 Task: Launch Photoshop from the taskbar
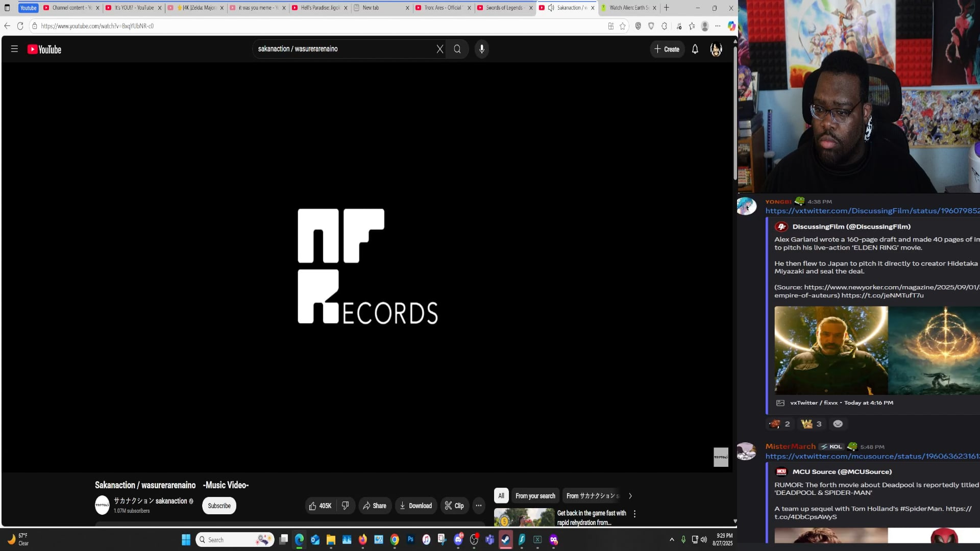tap(410, 539)
